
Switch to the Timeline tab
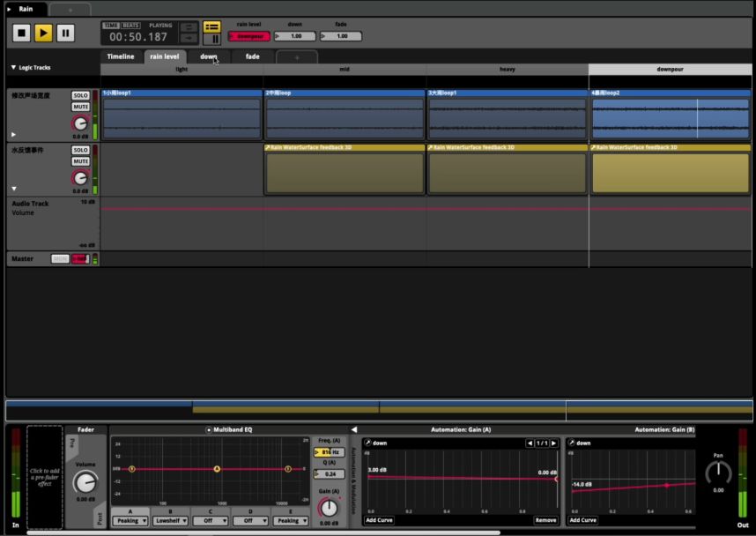[121, 56]
